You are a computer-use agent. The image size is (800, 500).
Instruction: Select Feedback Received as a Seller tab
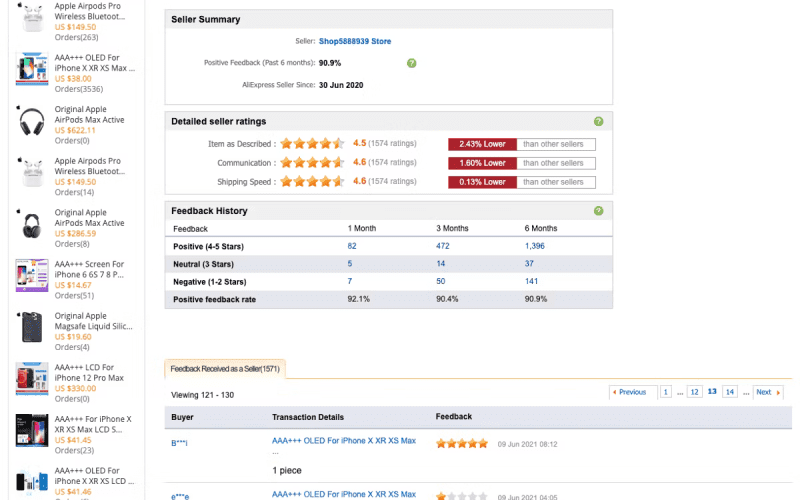coord(225,369)
